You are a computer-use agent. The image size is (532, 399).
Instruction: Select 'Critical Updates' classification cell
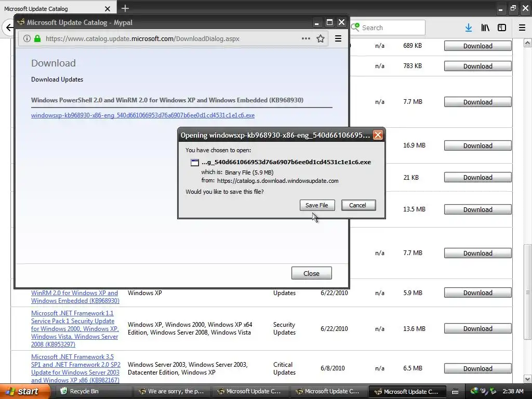[x=284, y=368]
